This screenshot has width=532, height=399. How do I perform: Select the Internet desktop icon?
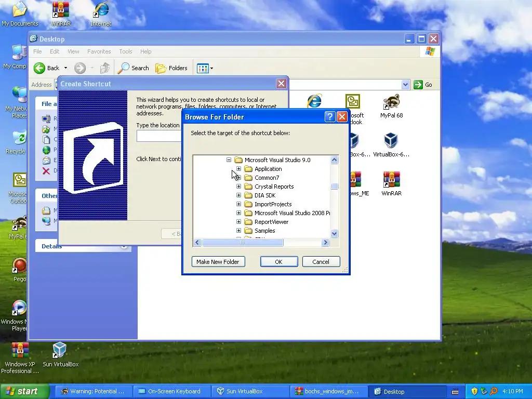101,14
